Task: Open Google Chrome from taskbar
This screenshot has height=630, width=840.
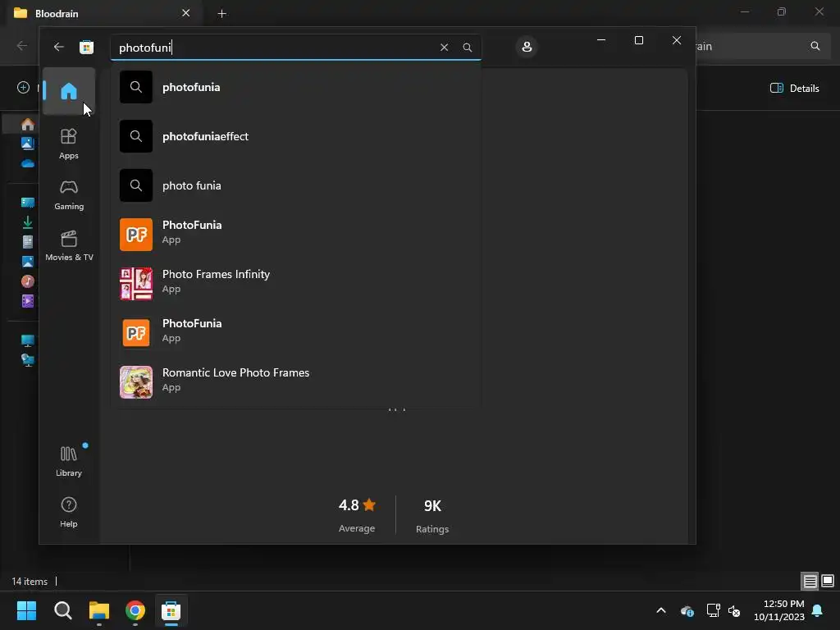Action: [x=135, y=610]
